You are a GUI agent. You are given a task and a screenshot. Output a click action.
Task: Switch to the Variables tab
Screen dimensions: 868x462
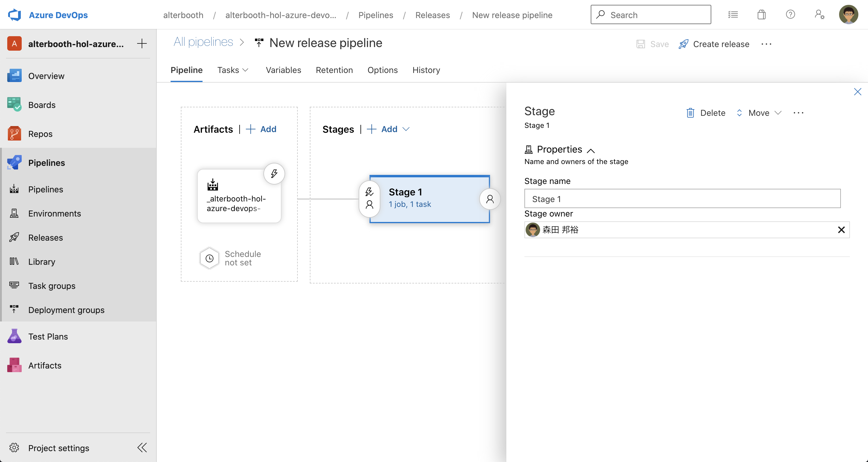pos(283,70)
